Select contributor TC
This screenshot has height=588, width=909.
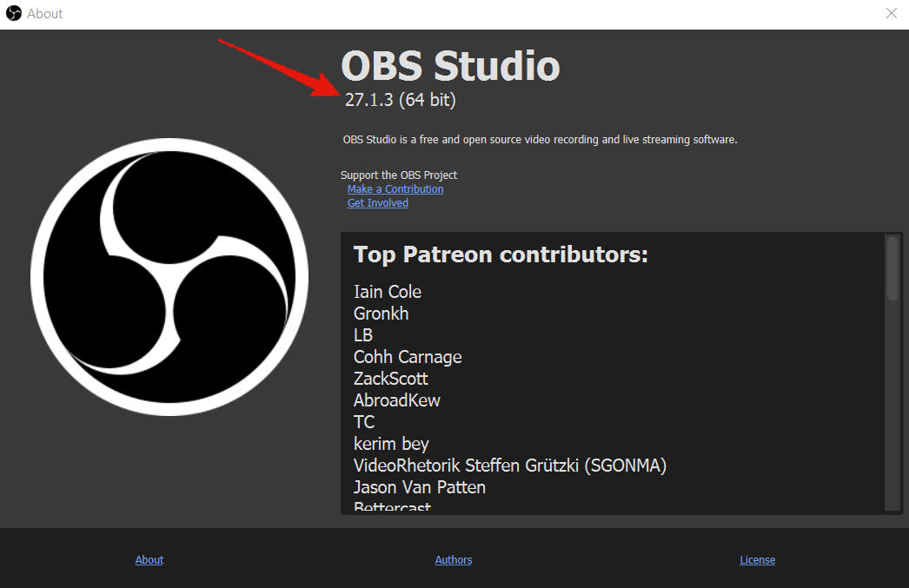364,422
